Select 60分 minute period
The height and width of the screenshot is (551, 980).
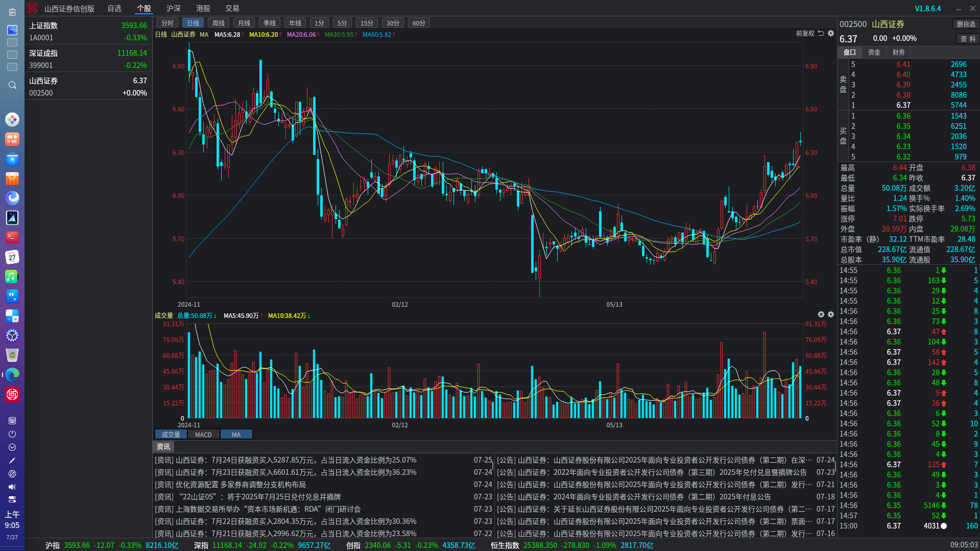tap(419, 23)
